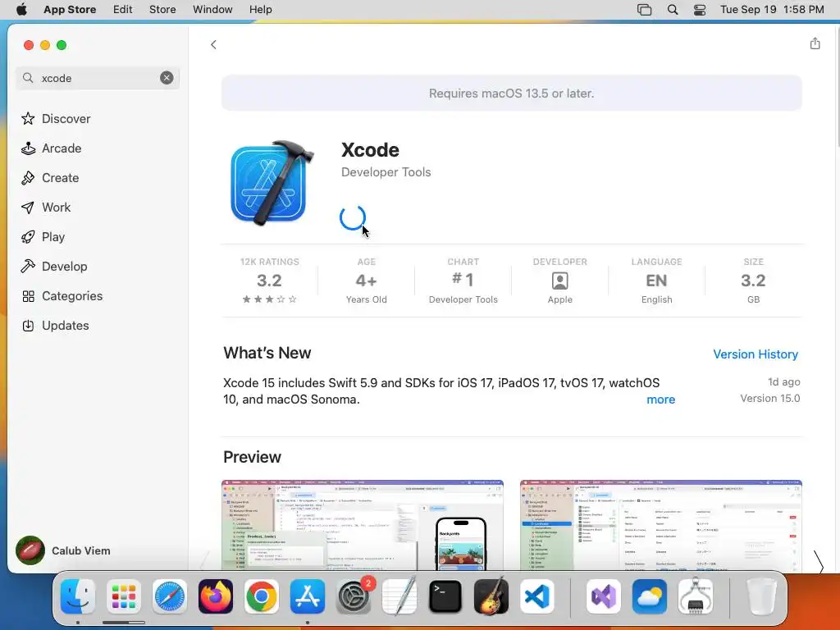840x630 pixels.
Task: Click the Size 3.2 GB info
Action: (753, 281)
